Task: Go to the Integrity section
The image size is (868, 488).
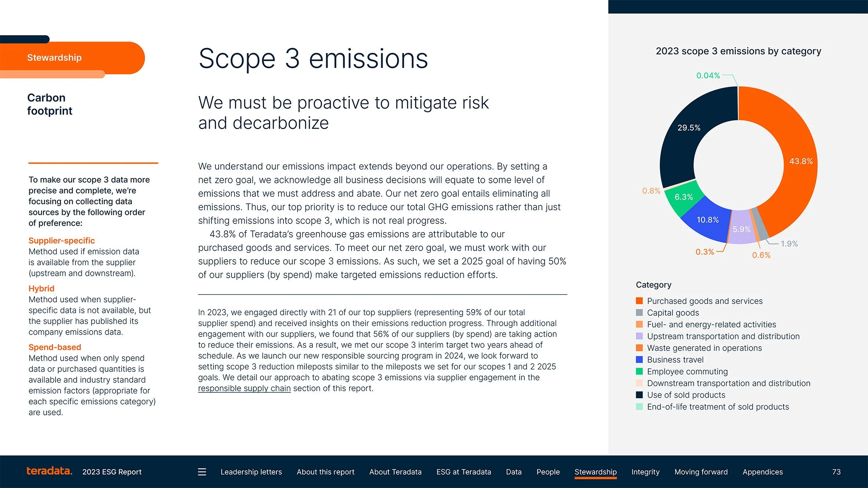Action: (x=645, y=472)
